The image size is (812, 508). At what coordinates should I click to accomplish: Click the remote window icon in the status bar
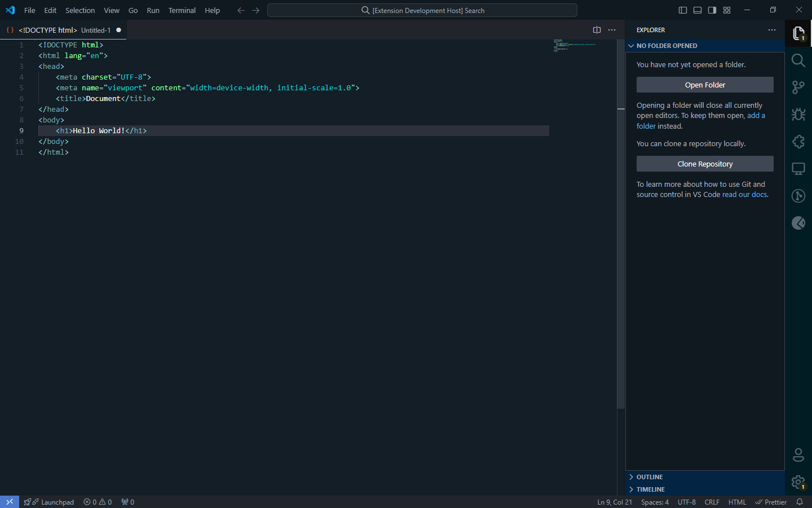10,502
